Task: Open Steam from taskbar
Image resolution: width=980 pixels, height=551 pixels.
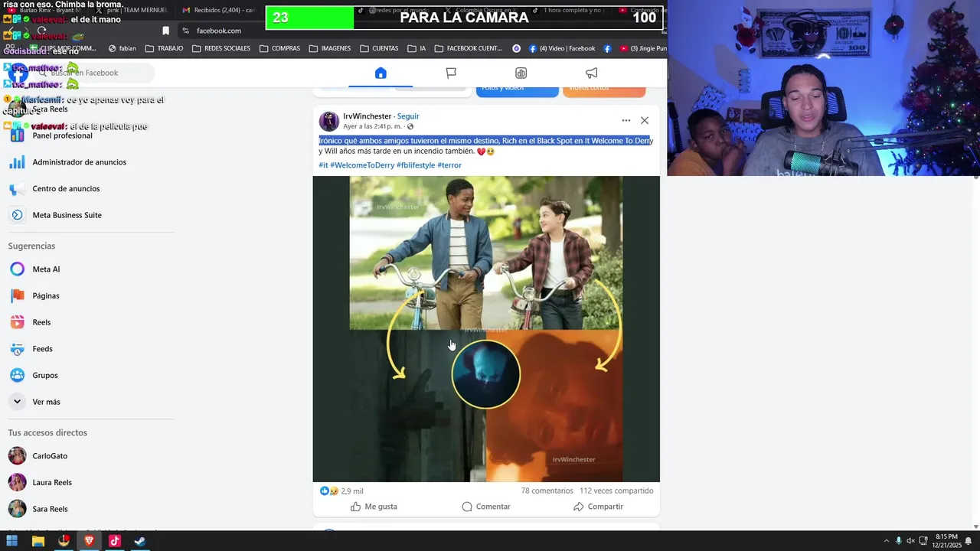Action: 140,541
